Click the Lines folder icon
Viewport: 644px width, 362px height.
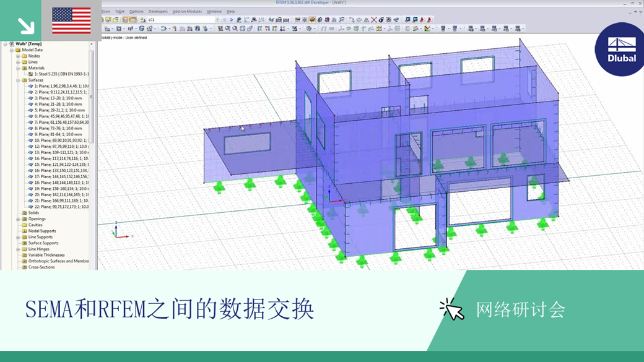pos(24,62)
